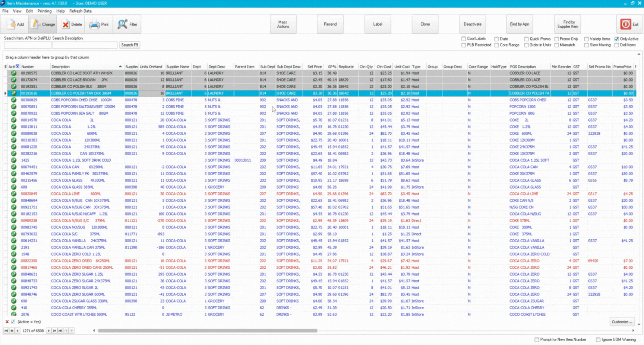
Task: Go to next page navigator button
Action: tap(54, 330)
